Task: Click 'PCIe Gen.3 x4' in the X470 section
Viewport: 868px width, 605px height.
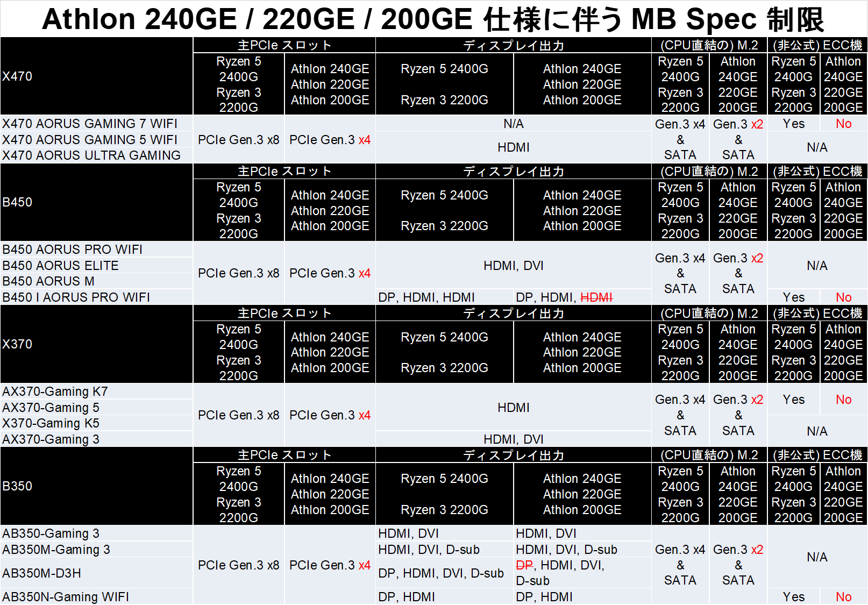Action: (x=330, y=140)
